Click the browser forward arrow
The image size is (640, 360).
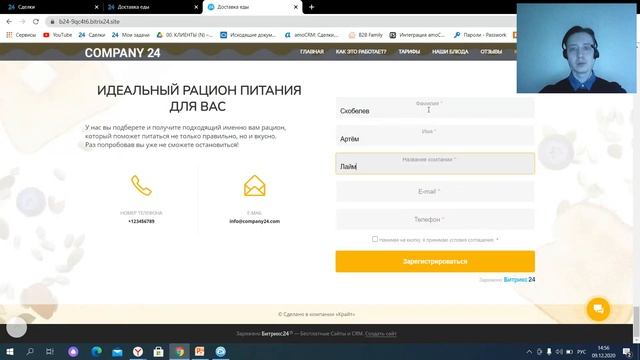pyautogui.click(x=22, y=22)
